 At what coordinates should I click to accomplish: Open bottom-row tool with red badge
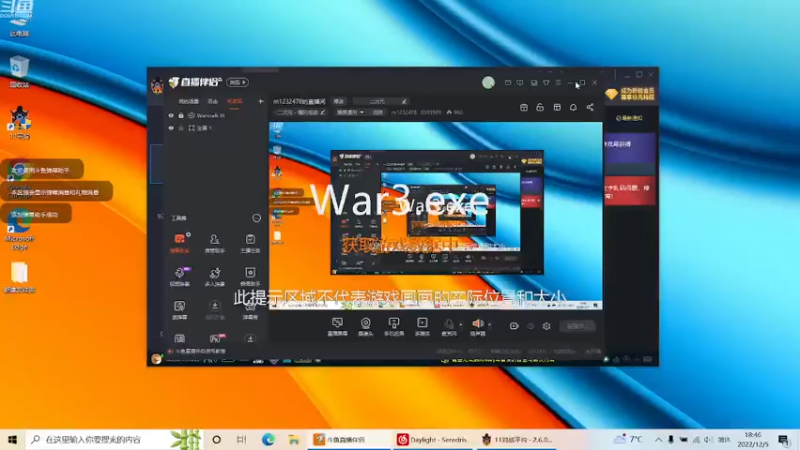tap(215, 339)
